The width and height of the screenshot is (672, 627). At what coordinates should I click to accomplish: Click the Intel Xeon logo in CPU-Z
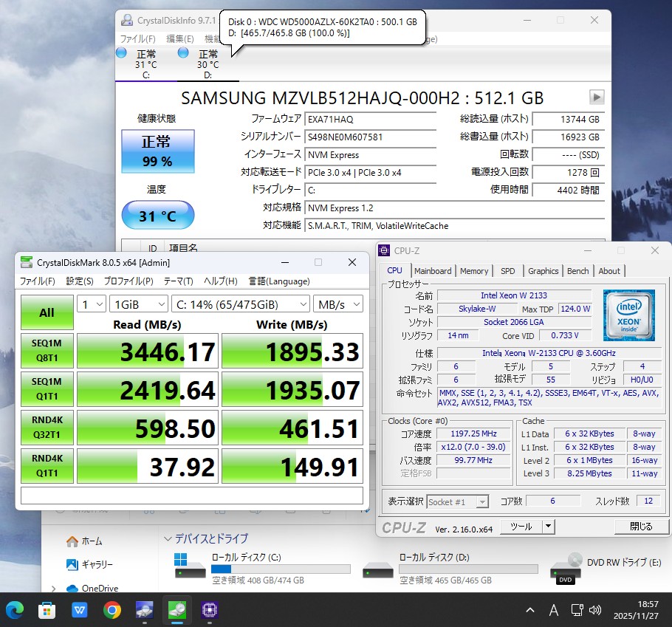tap(628, 315)
